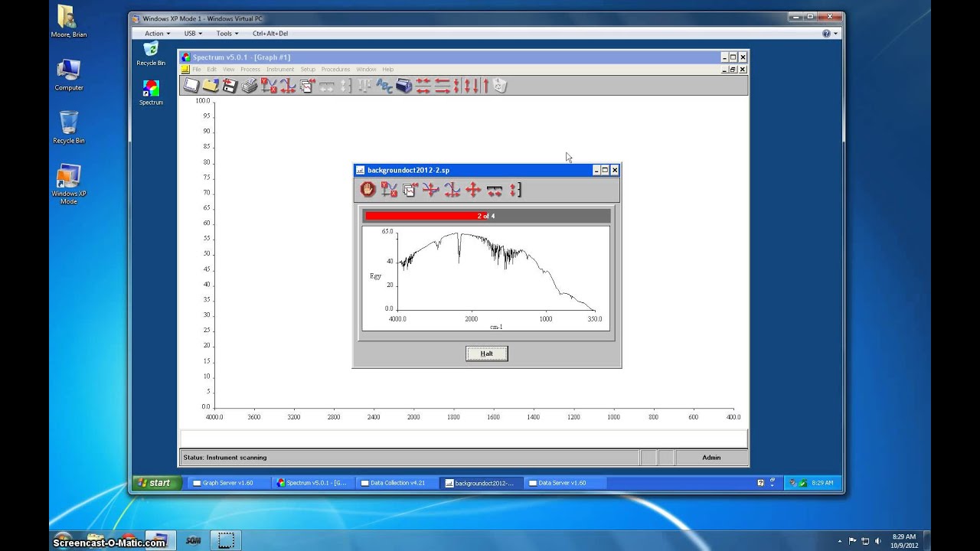Click the 8:29 AM clock in XP tray
Image resolution: width=980 pixels, height=551 pixels.
[x=822, y=483]
